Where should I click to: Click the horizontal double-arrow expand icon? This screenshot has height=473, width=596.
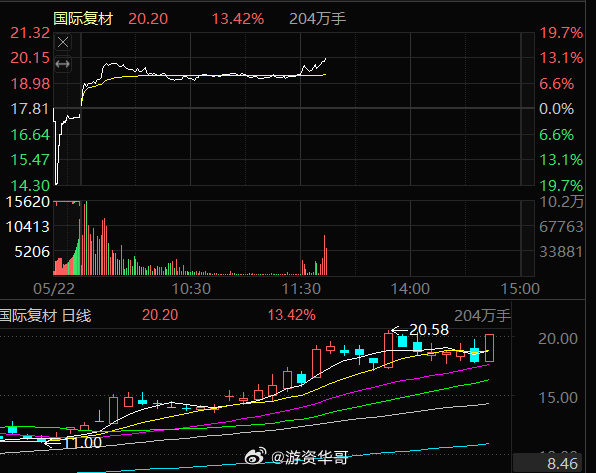point(63,64)
